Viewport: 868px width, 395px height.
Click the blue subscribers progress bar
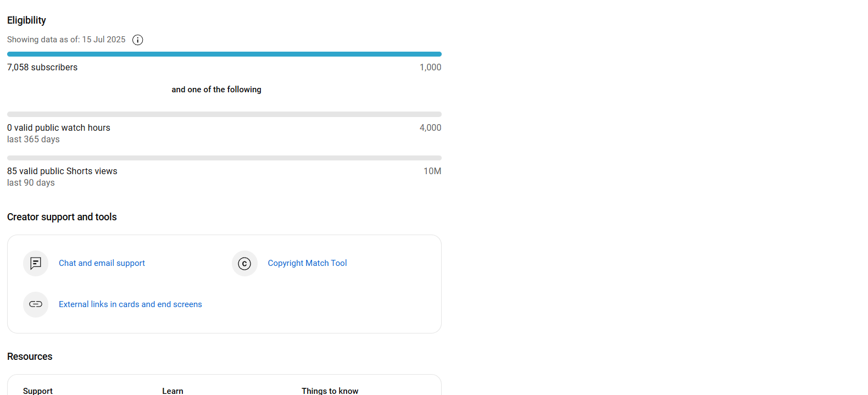pyautogui.click(x=224, y=54)
